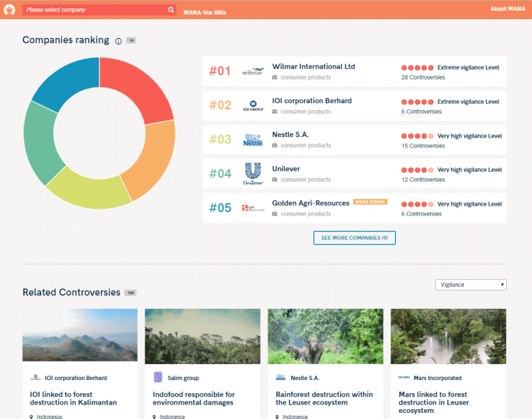Click SEE MORE COMPANIES (9) button
Viewport: 532px width, 419px height.
pos(354,238)
